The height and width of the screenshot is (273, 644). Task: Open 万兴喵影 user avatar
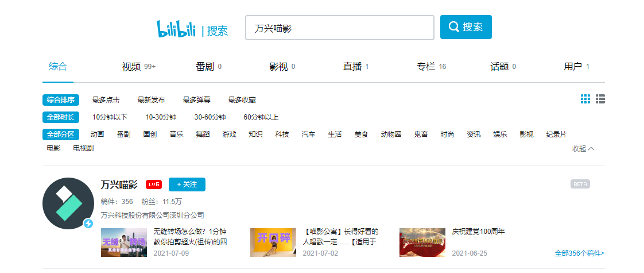[68, 203]
